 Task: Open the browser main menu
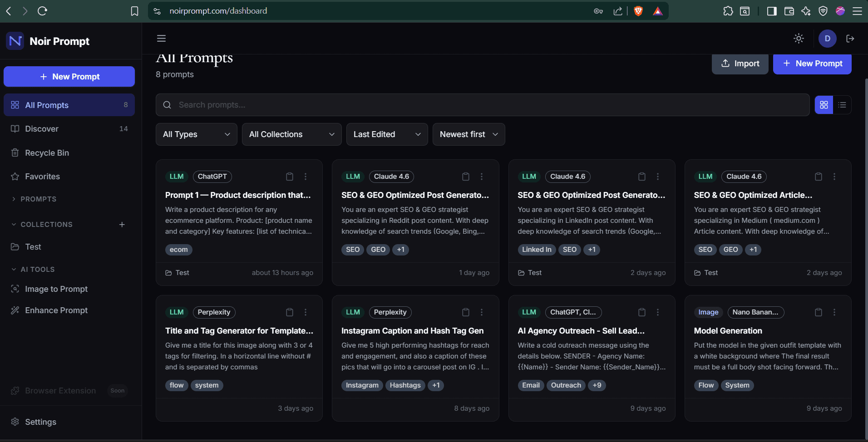[857, 11]
